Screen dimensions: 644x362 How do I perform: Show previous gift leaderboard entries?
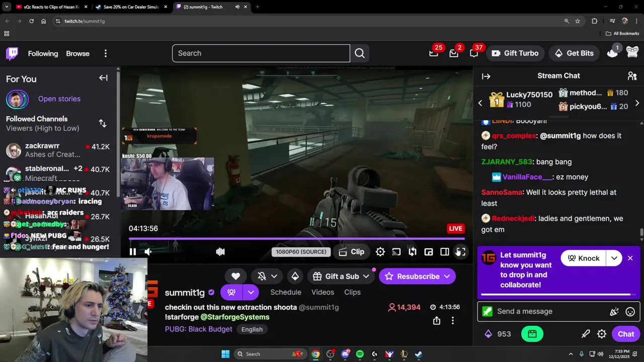pyautogui.click(x=480, y=103)
